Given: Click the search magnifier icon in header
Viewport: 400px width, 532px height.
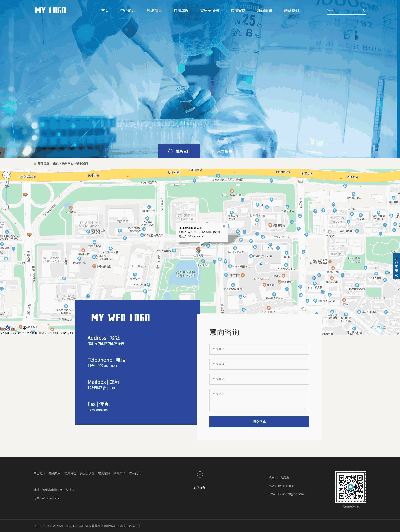Looking at the screenshot, I should [365, 10].
